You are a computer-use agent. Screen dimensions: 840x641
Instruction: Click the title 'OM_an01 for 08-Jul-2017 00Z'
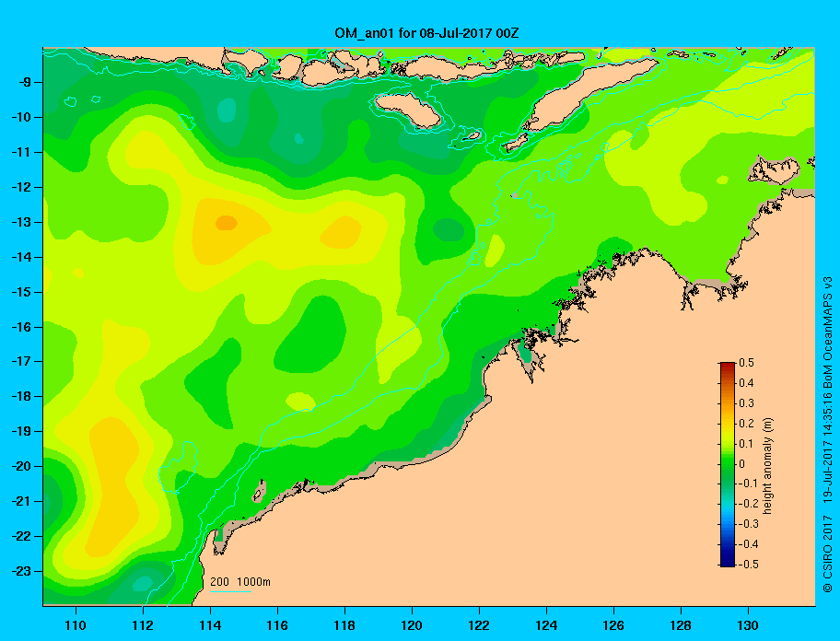[x=426, y=33]
